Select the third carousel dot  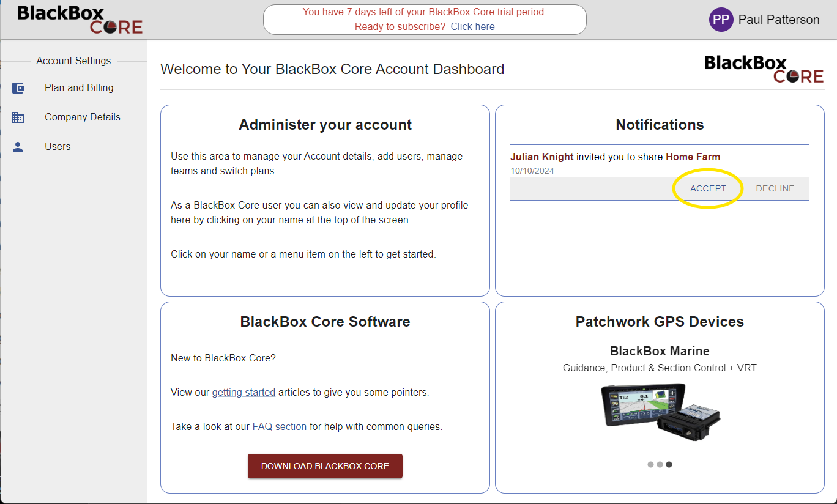[669, 465]
